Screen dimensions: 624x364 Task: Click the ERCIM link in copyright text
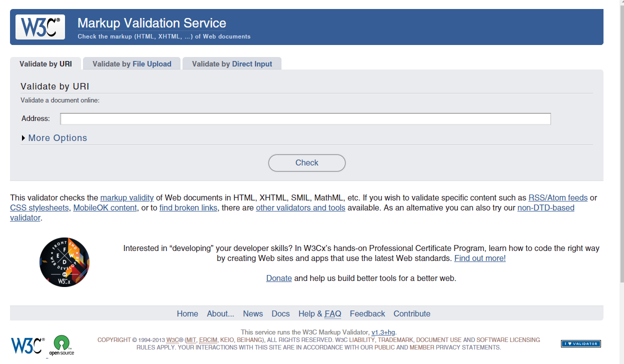[208, 340]
